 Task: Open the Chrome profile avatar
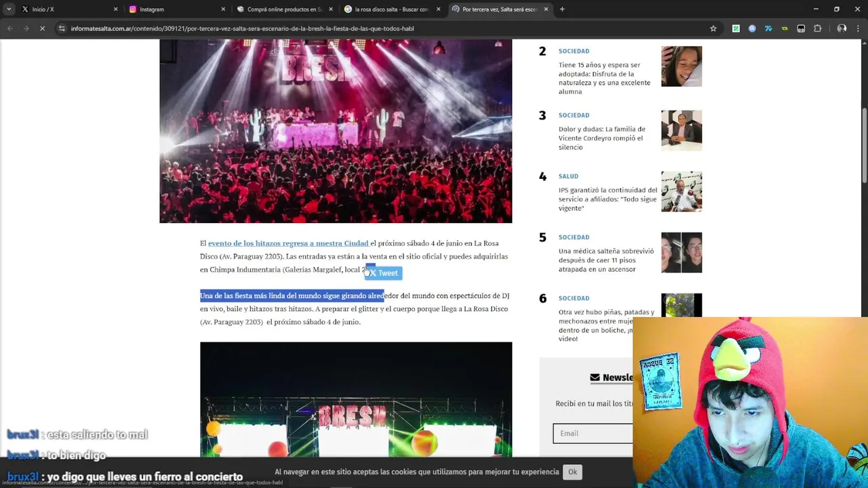842,28
